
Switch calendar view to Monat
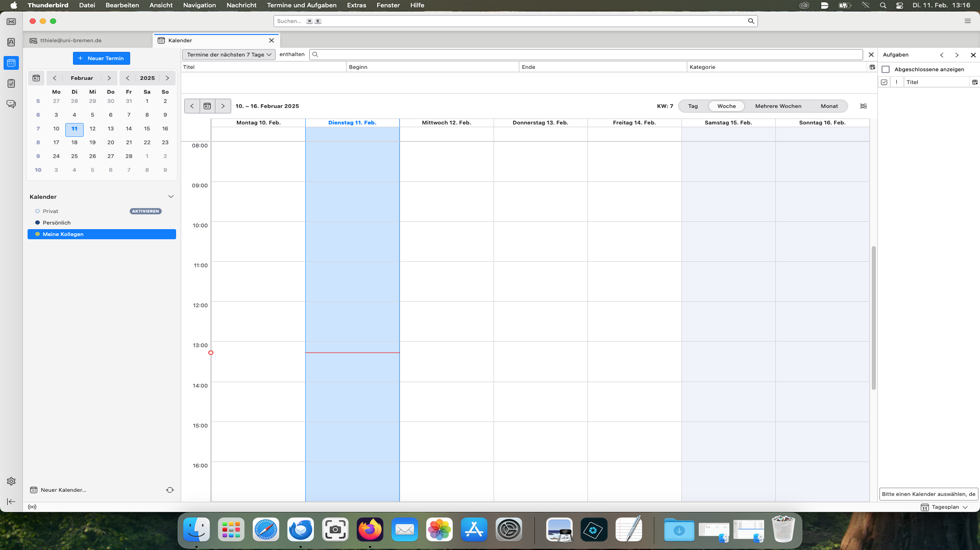pos(829,106)
